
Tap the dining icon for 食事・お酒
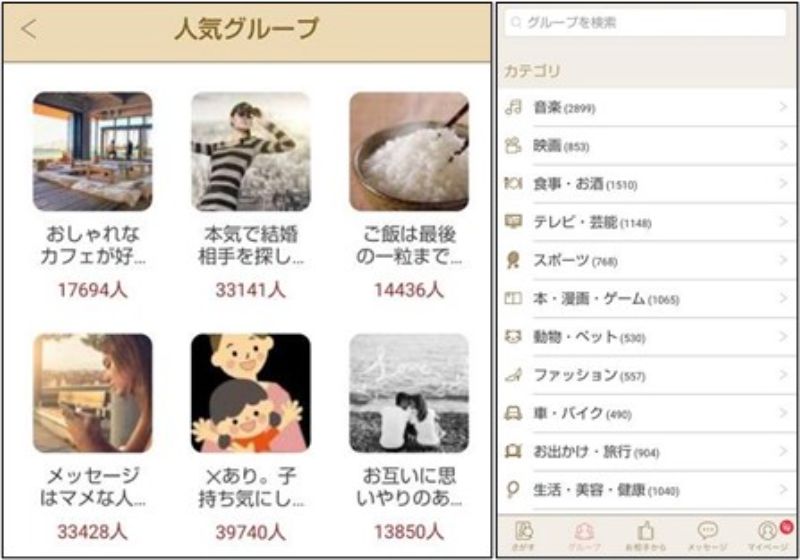coord(513,183)
